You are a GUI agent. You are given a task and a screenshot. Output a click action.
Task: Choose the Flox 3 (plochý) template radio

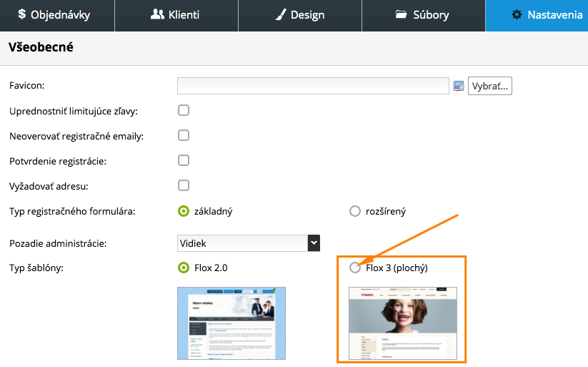[355, 268]
